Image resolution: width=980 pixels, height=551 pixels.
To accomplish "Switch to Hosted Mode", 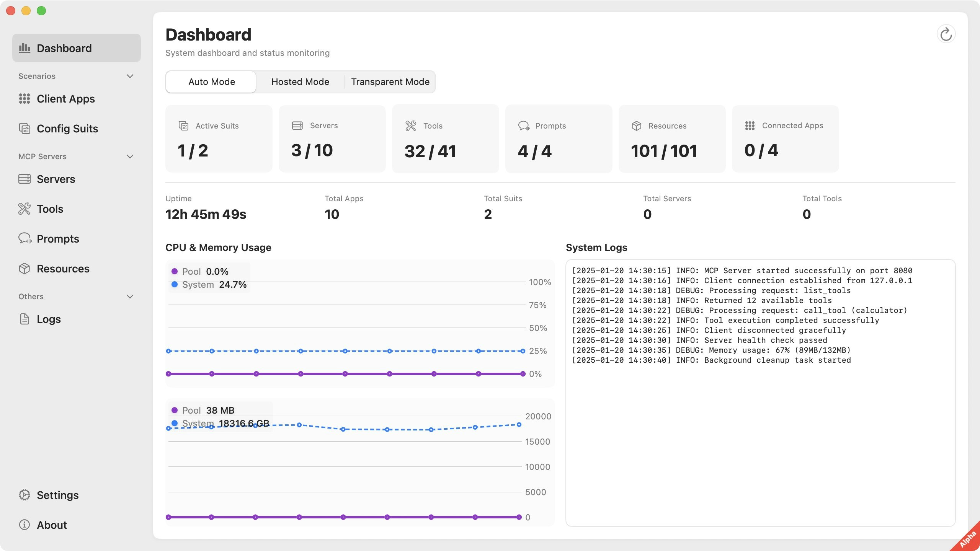I will pos(300,82).
